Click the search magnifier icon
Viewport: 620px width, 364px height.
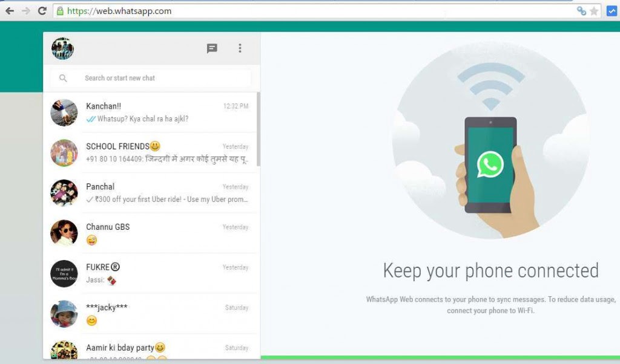[63, 78]
